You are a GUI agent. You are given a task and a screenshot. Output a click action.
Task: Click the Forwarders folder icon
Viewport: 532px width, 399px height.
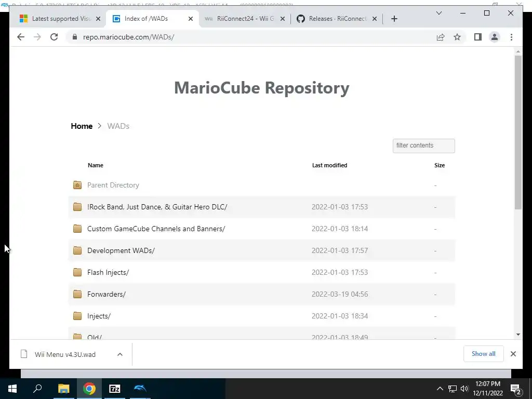(77, 294)
